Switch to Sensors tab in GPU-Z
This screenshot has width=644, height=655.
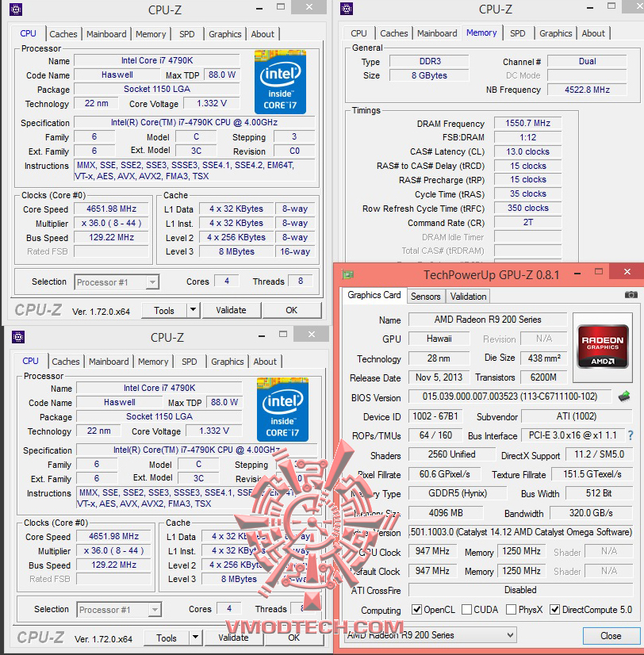(x=425, y=296)
